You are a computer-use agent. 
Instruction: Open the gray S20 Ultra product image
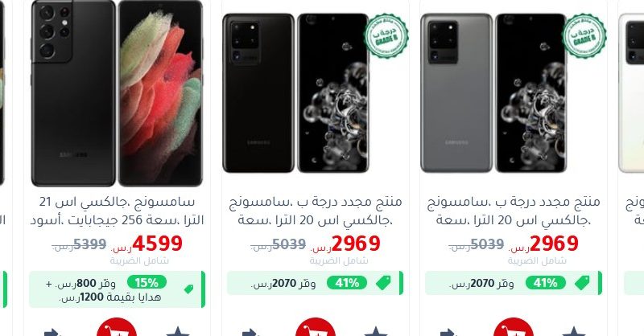coord(493,93)
